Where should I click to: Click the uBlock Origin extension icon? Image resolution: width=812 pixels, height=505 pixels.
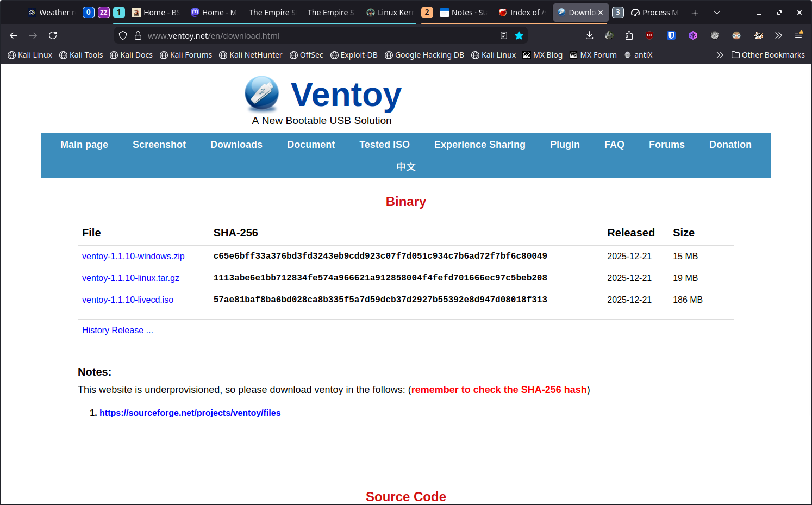pyautogui.click(x=649, y=35)
